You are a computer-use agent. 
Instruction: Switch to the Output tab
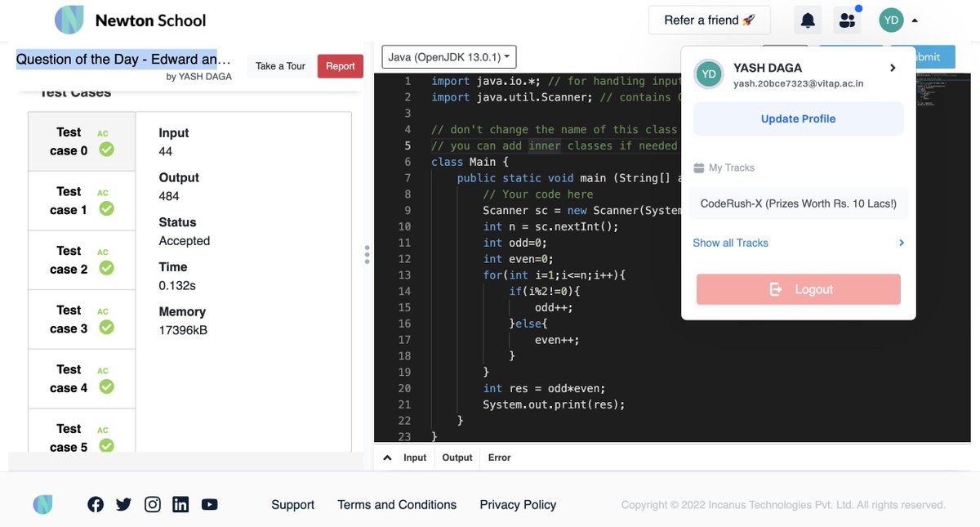(x=457, y=458)
